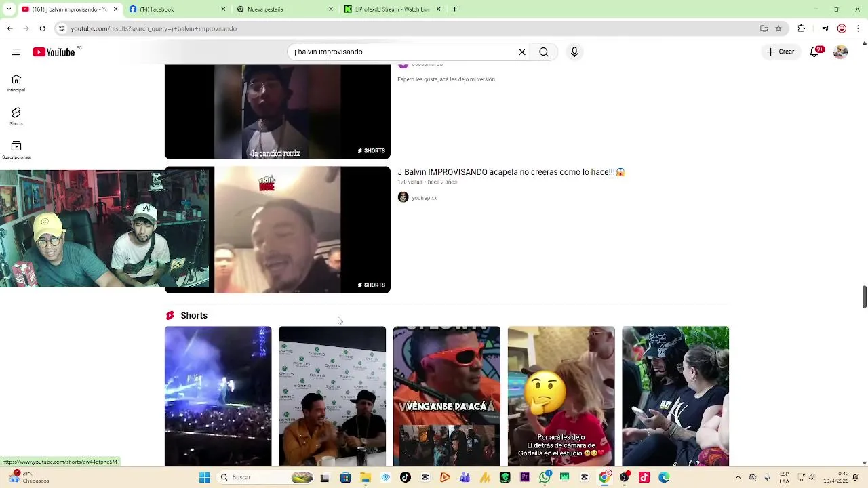Image resolution: width=868 pixels, height=488 pixels.
Task: Open the VÉNGANSE PA ACÁ short thumbnail
Action: pos(447,396)
